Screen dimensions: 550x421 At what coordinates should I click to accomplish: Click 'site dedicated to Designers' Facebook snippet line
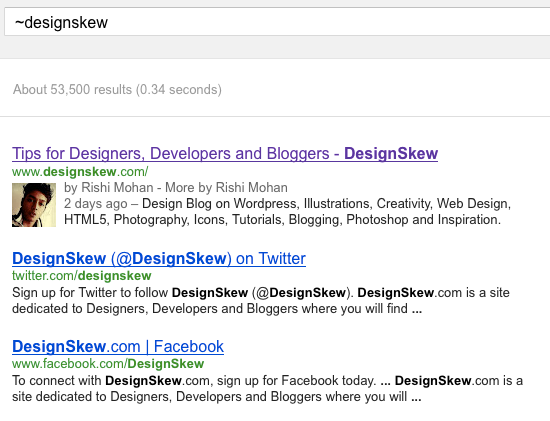click(216, 397)
